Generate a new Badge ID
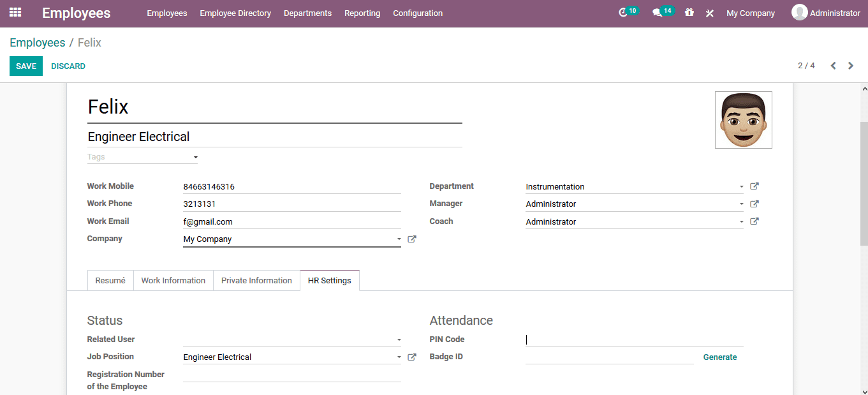This screenshot has width=868, height=395. click(719, 357)
